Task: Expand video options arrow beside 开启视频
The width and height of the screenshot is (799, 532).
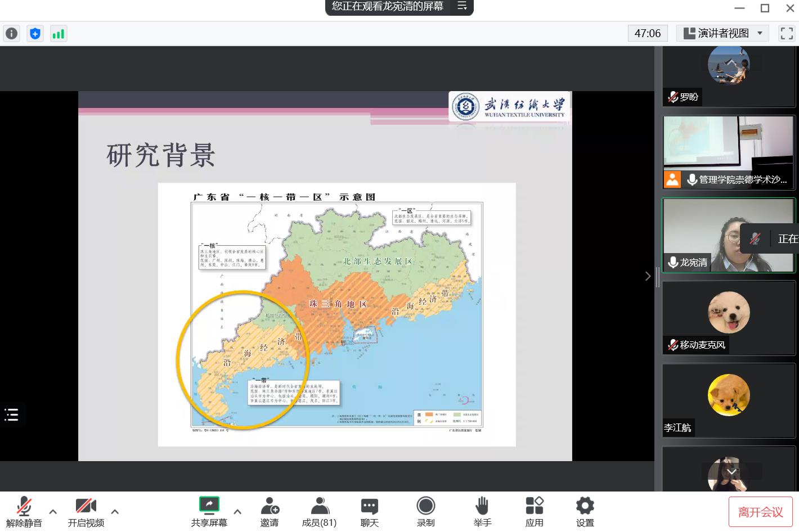Action: pos(115,512)
